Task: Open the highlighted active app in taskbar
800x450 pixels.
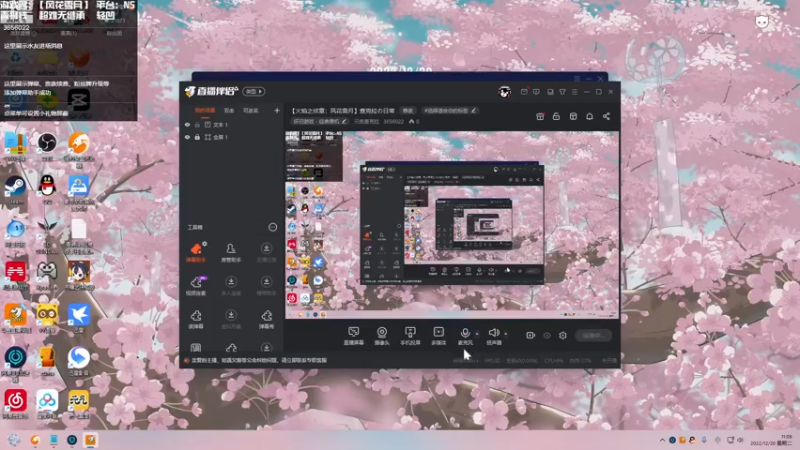Action: click(x=90, y=440)
